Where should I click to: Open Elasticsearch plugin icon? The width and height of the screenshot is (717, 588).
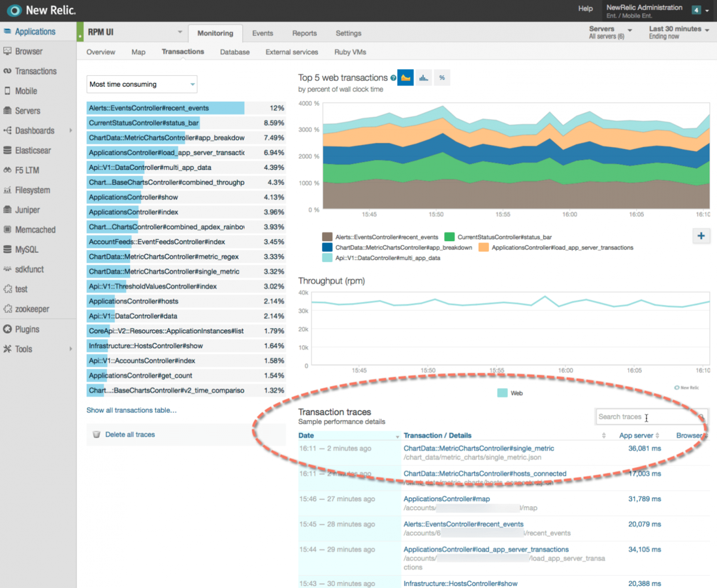(7, 150)
